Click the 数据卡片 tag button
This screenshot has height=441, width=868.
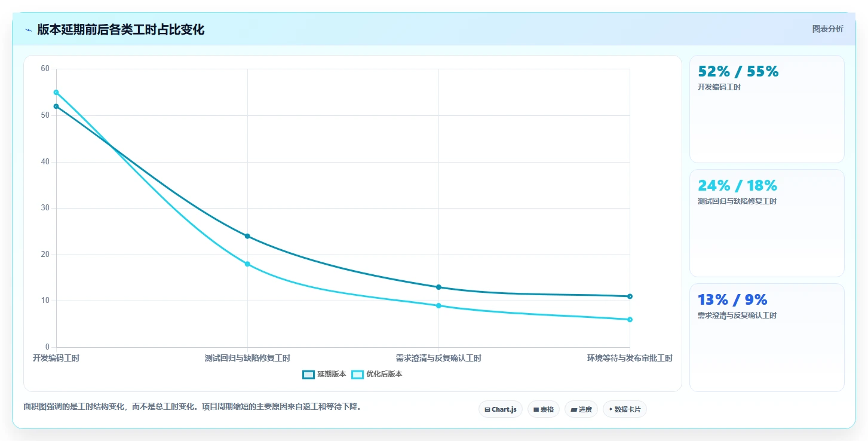625,409
